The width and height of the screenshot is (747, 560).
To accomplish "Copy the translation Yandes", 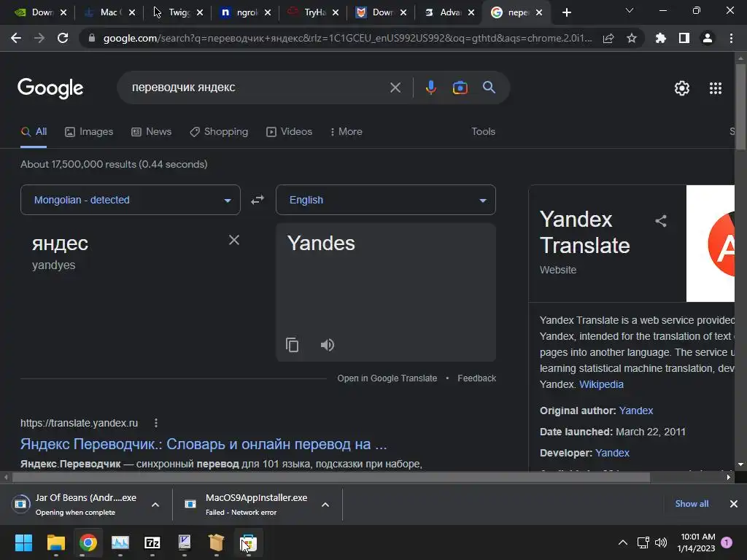I will [x=292, y=345].
